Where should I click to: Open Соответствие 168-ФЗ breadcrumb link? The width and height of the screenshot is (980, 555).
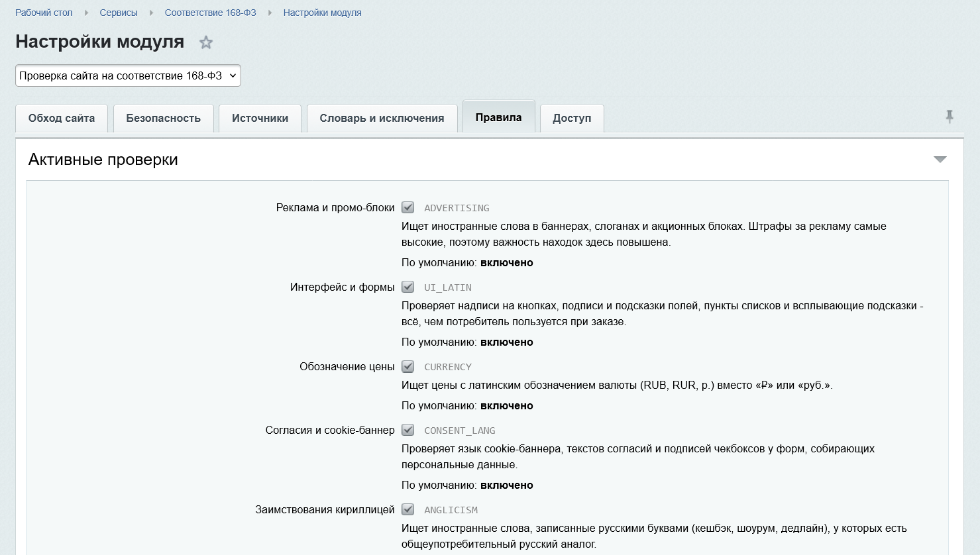click(211, 13)
